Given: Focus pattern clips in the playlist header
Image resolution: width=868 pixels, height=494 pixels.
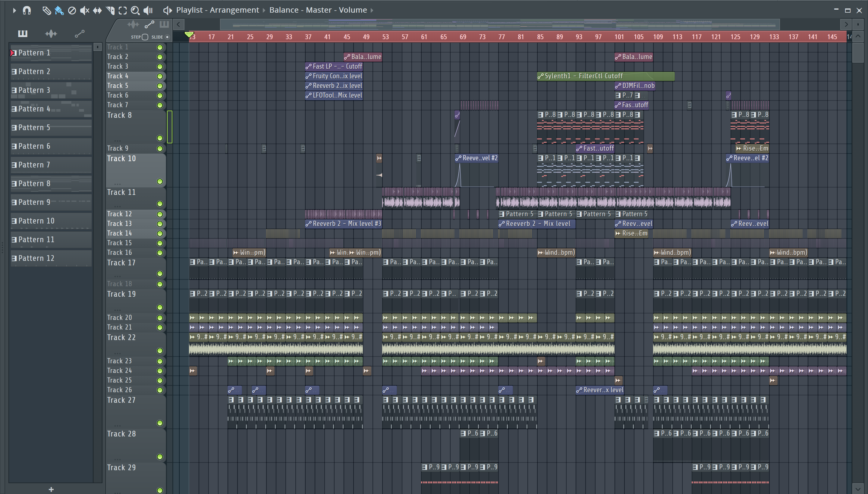Looking at the screenshot, I should [x=164, y=24].
